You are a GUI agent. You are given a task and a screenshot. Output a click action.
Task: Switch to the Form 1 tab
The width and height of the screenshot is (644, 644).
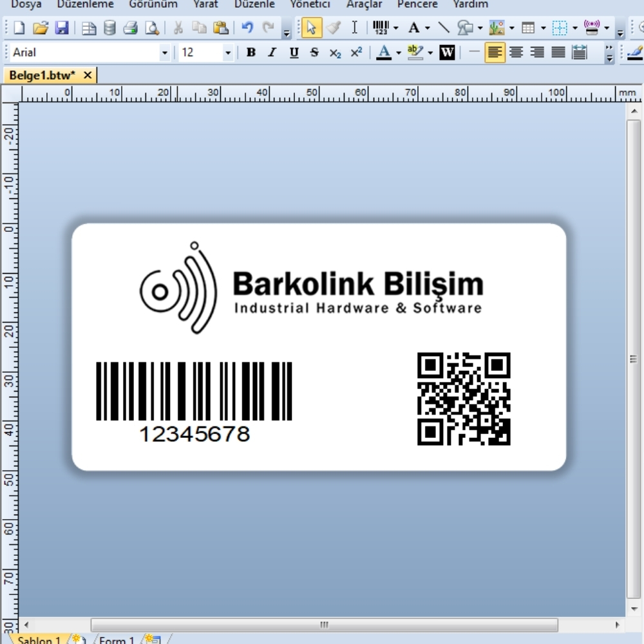pos(117,640)
